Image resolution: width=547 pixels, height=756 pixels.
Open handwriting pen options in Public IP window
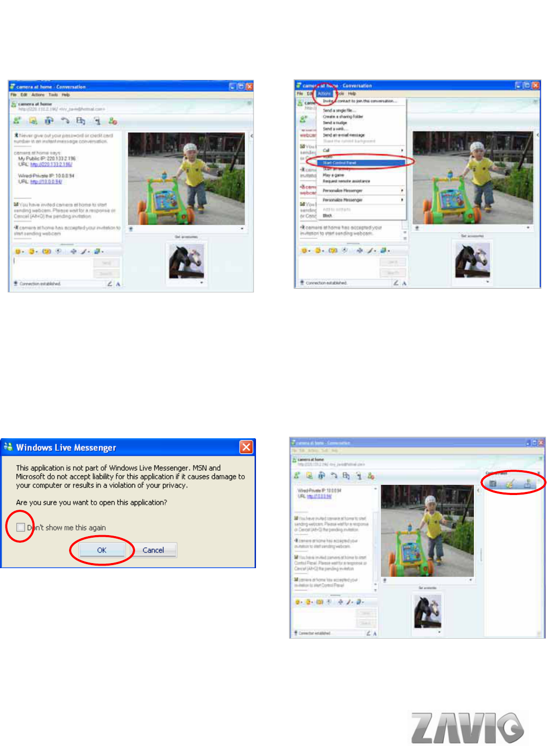click(85, 251)
